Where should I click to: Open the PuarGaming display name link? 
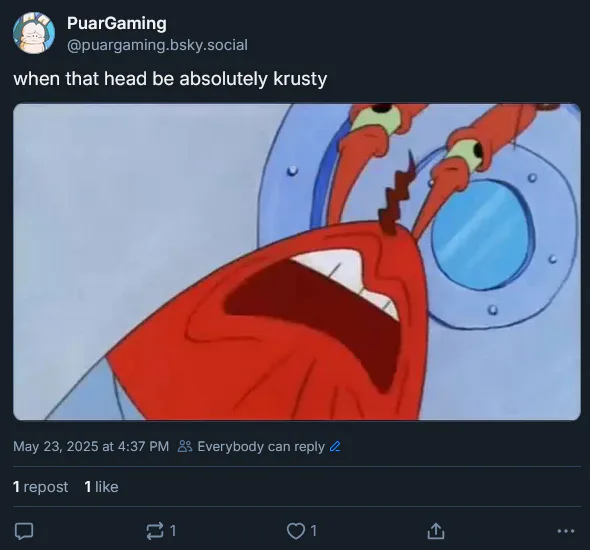pyautogui.click(x=117, y=23)
